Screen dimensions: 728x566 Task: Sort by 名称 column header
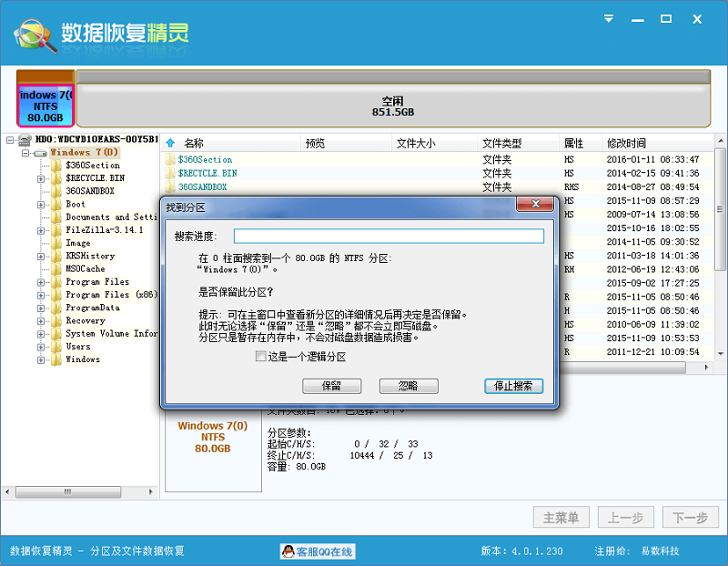pos(194,143)
